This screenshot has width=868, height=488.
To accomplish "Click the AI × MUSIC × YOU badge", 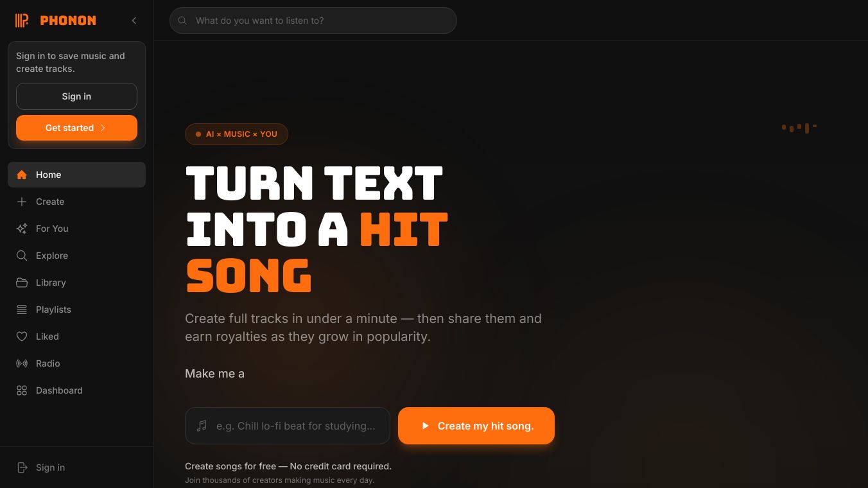I will pyautogui.click(x=236, y=134).
